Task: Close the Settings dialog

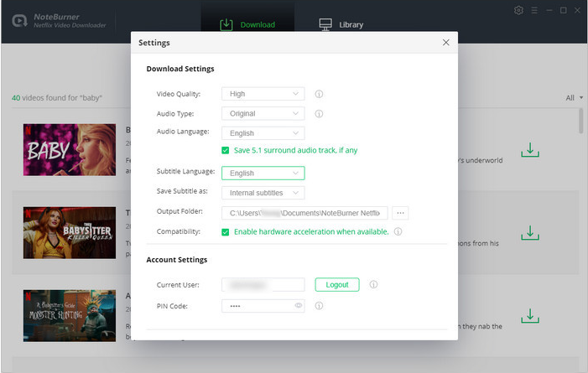Action: (x=445, y=42)
